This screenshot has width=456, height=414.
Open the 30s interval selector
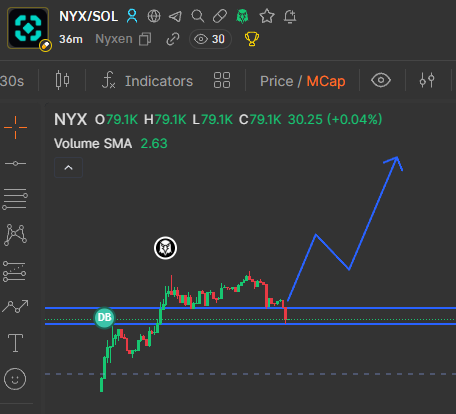tap(12, 81)
